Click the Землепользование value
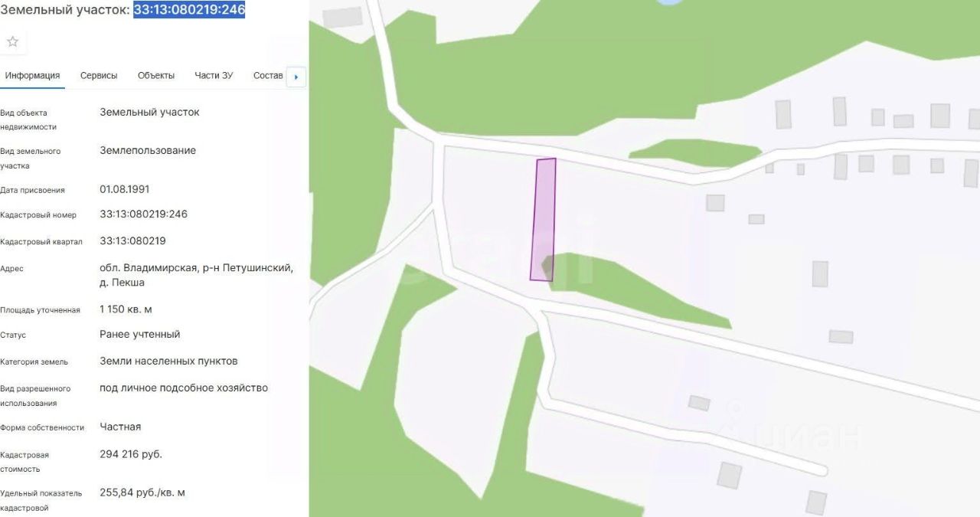980x517 pixels. [148, 150]
